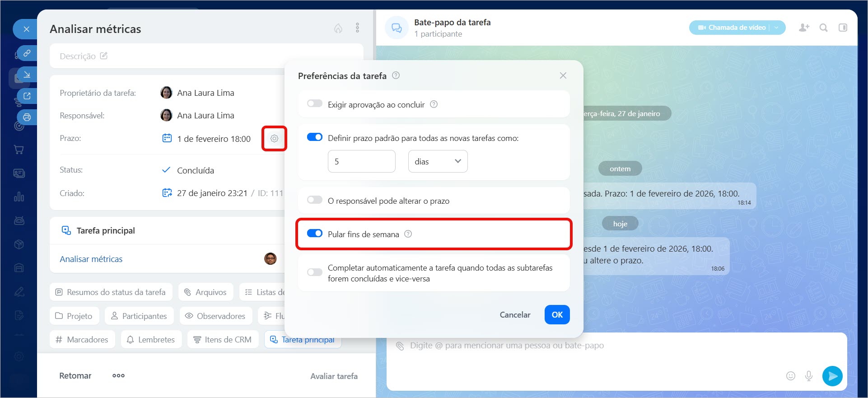Toggle the chat sidebar panel icon
This screenshot has height=398, width=868.
point(843,28)
